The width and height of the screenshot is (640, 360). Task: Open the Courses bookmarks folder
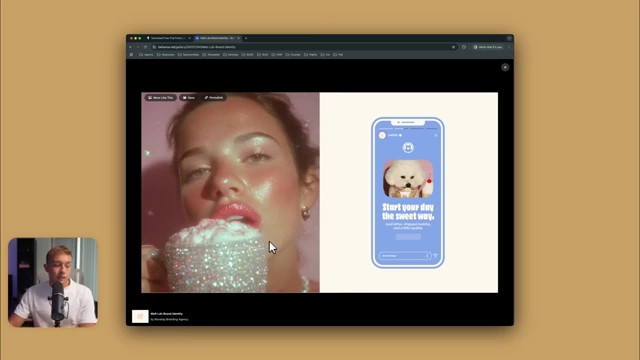coord(293,54)
